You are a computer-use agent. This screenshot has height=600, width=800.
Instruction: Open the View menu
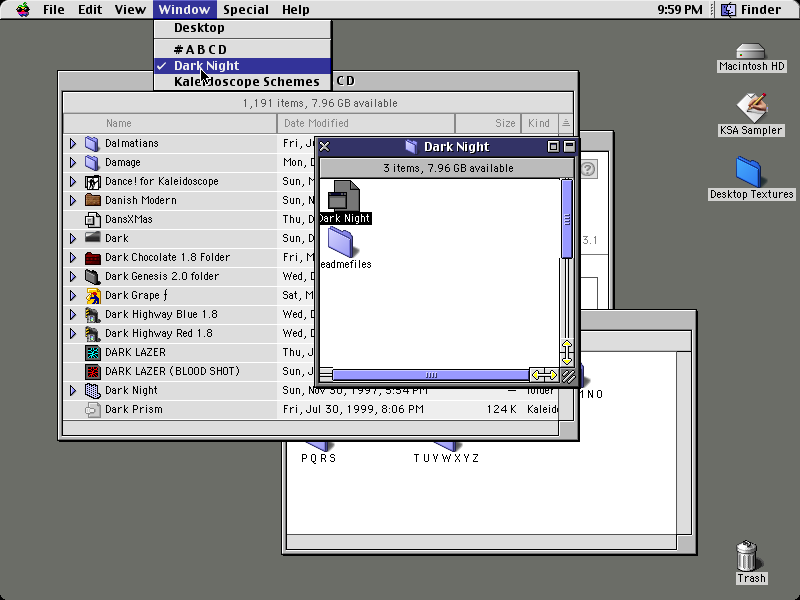click(x=130, y=10)
